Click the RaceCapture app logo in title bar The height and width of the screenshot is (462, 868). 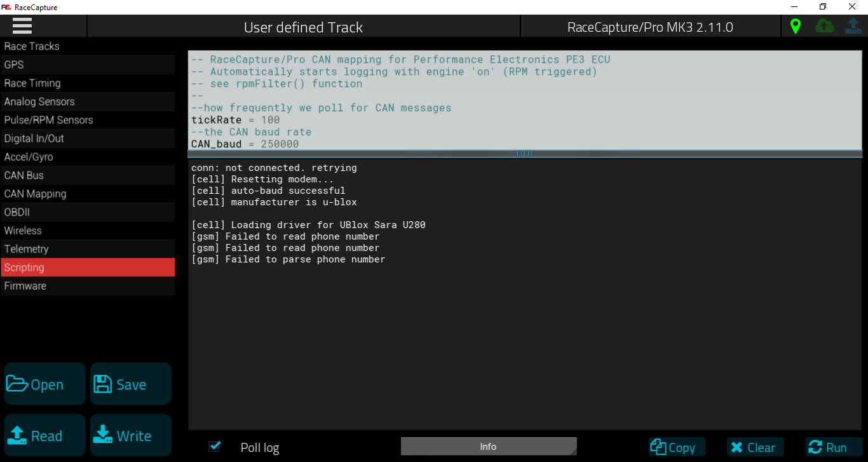(x=6, y=6)
